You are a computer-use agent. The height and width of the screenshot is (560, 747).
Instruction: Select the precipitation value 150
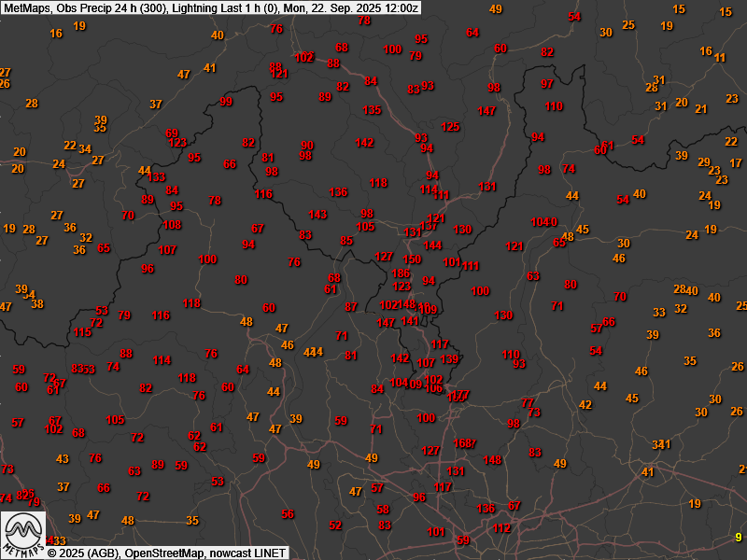(412, 259)
